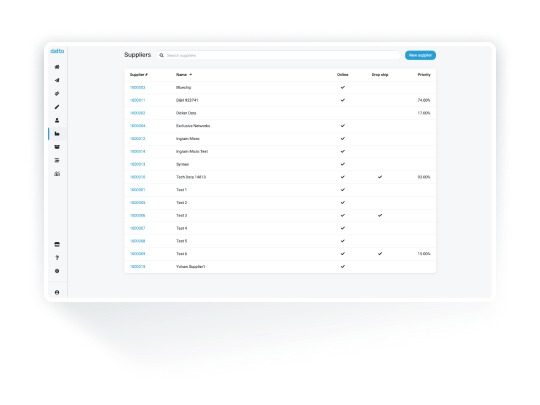Open the store icon above help
The width and height of the screenshot is (540, 405).
point(57,245)
